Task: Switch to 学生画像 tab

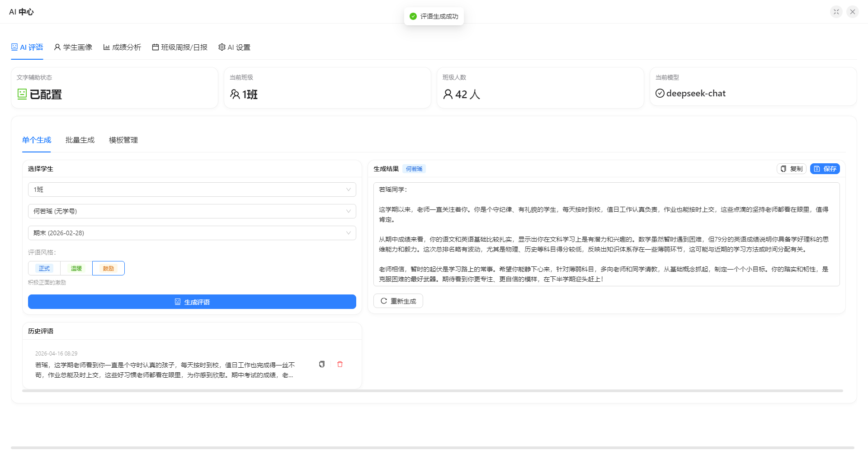Action: (73, 47)
